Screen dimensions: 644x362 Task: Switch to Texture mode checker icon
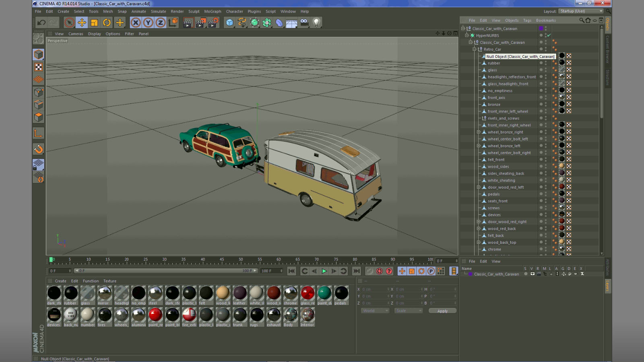tap(39, 67)
